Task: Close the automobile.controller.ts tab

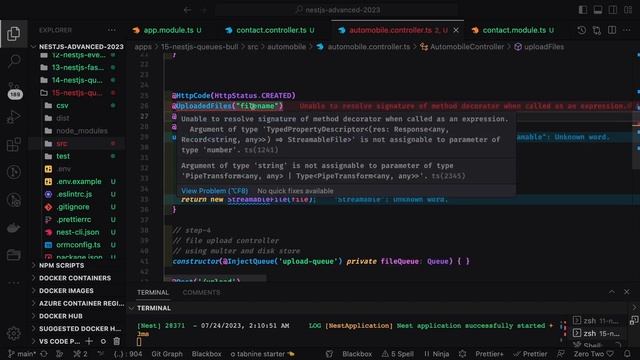Action: click(456, 30)
